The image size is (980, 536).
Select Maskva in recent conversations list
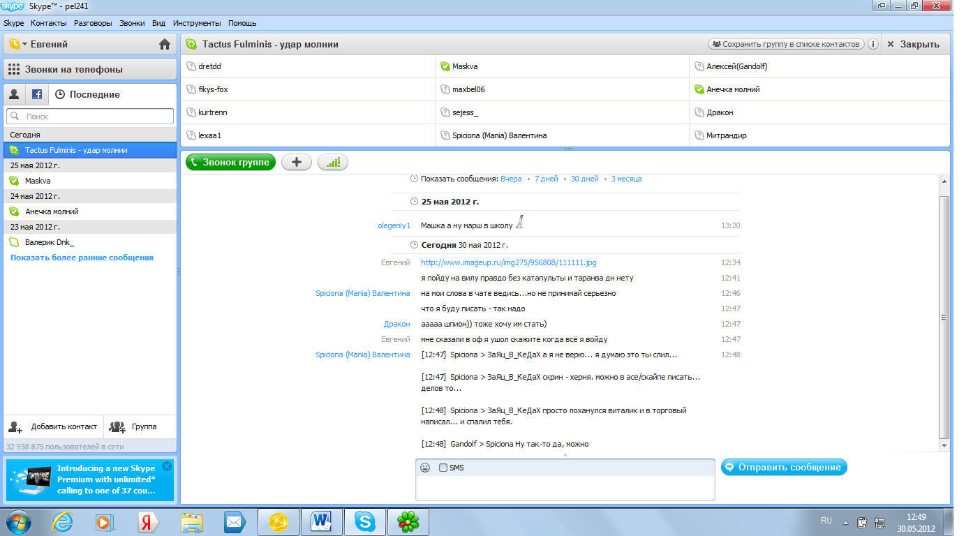90,181
